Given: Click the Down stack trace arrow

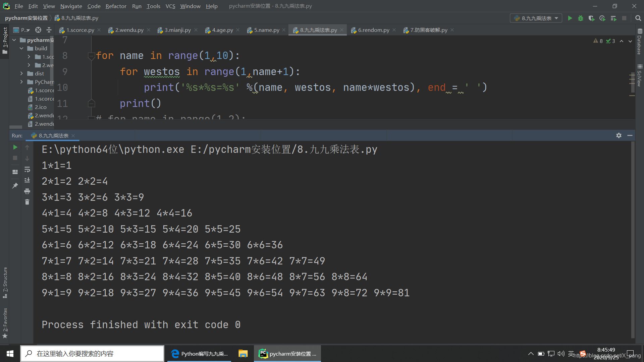Looking at the screenshot, I should [27, 158].
